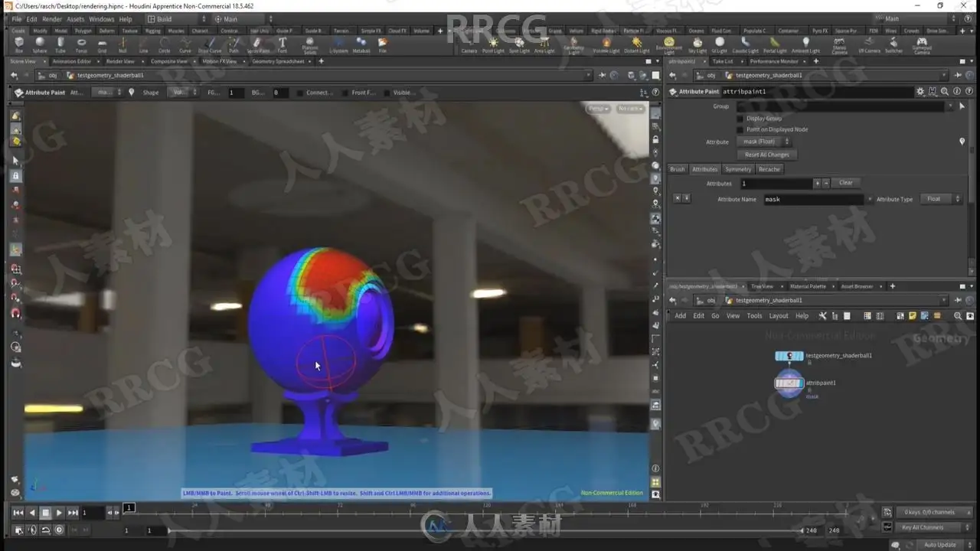Add a Volume Light
The width and height of the screenshot is (980, 551).
(x=606, y=45)
